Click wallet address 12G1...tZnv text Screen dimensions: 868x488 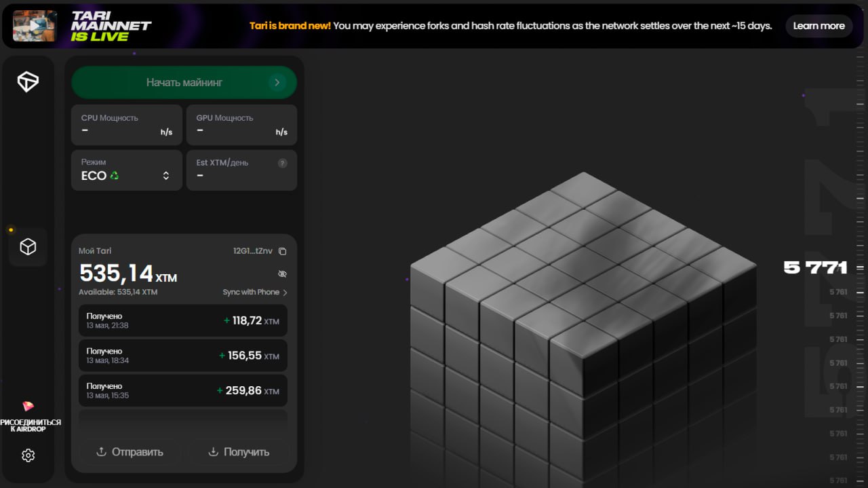point(253,251)
